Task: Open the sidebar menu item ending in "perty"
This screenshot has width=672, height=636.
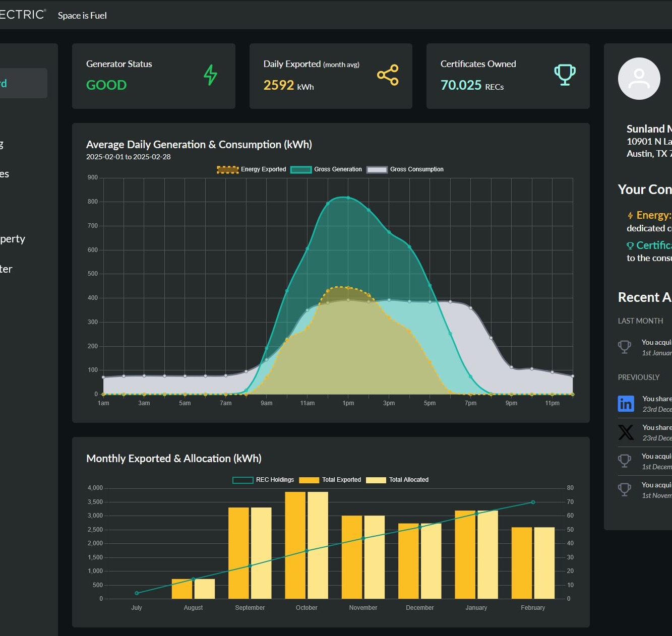Action: 13,239
